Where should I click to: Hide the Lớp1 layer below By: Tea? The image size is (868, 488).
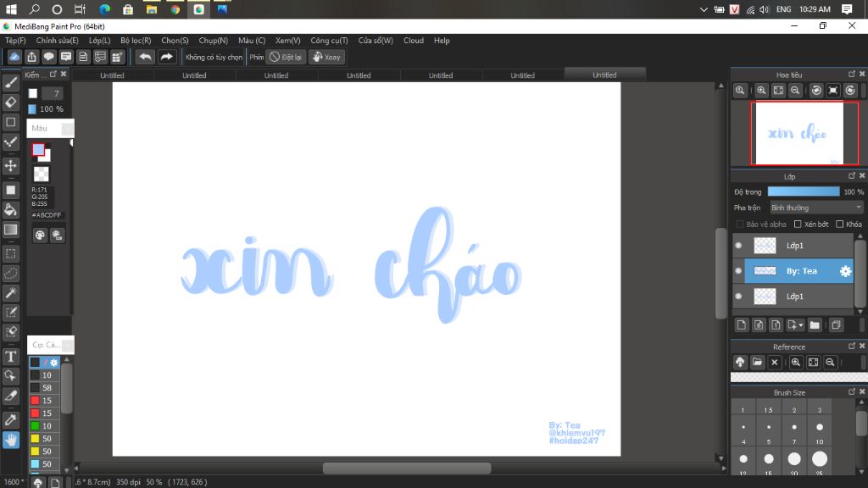pyautogui.click(x=738, y=297)
